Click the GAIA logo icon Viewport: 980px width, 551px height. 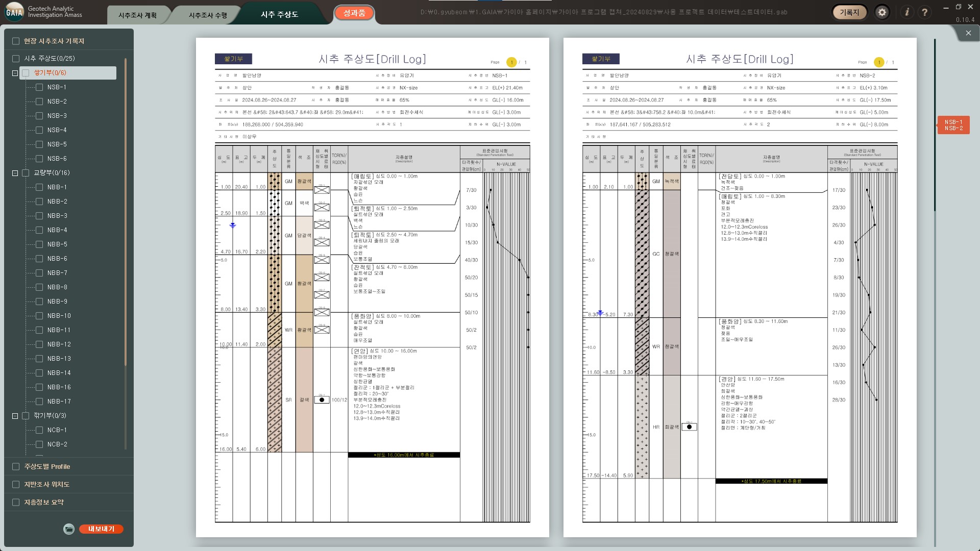tap(14, 12)
